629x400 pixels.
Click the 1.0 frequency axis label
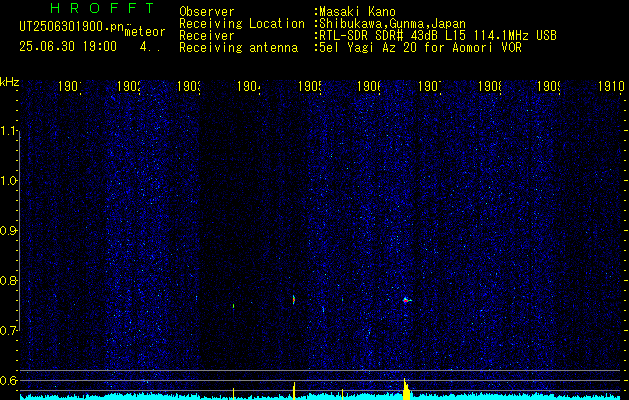pyautogui.click(x=8, y=181)
